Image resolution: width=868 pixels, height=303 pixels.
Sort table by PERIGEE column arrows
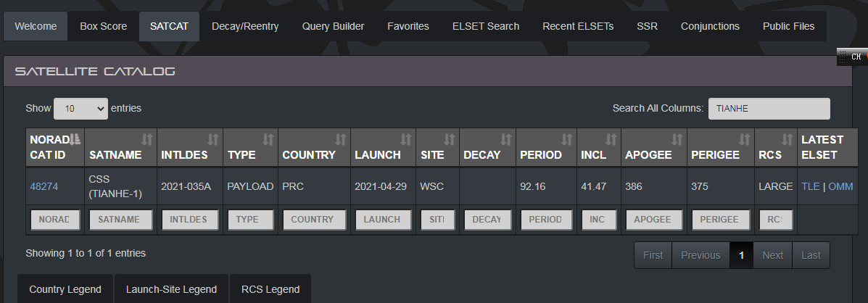click(745, 138)
